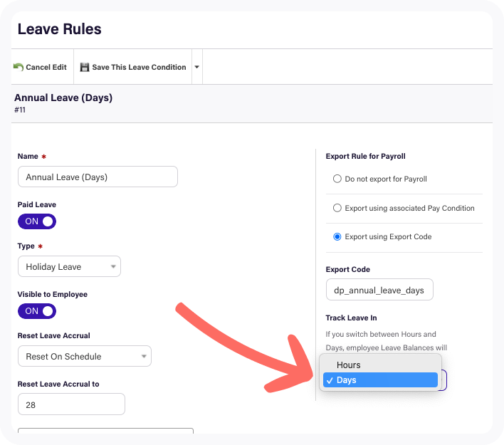Pick Hours from the open list
The image size is (504, 445).
click(349, 365)
